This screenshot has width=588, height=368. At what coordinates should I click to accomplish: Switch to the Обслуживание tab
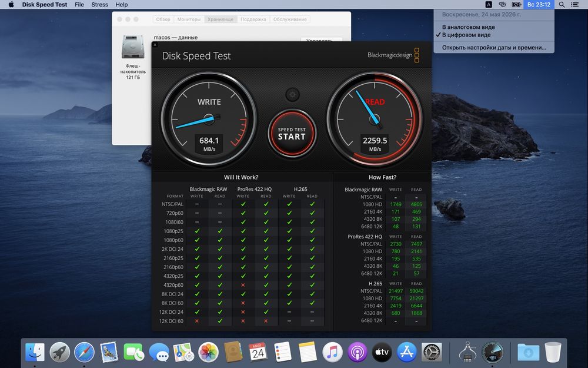[x=290, y=19]
